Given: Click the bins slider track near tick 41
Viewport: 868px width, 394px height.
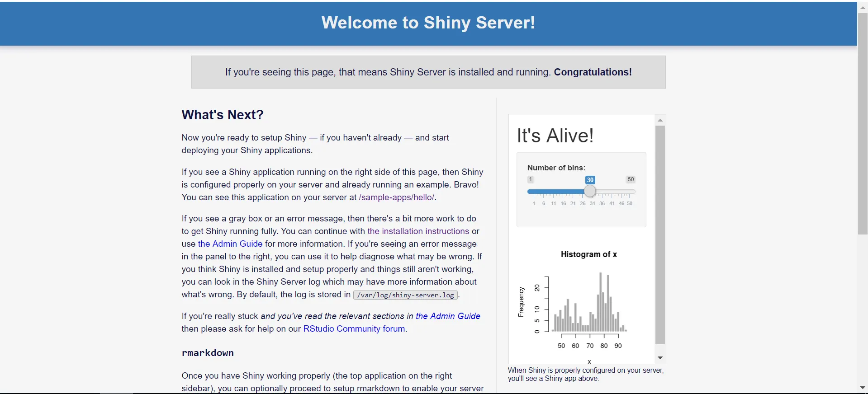Looking at the screenshot, I should [x=612, y=192].
